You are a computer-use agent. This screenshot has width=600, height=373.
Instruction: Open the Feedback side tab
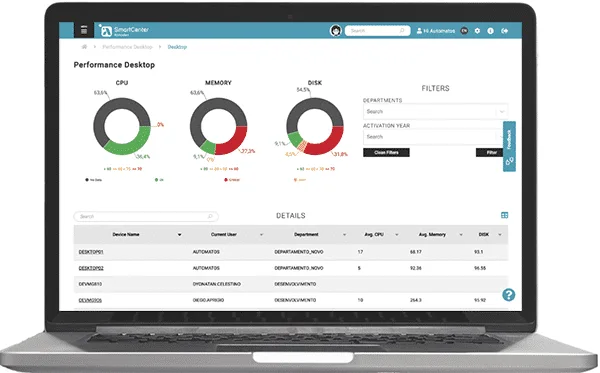[509, 140]
